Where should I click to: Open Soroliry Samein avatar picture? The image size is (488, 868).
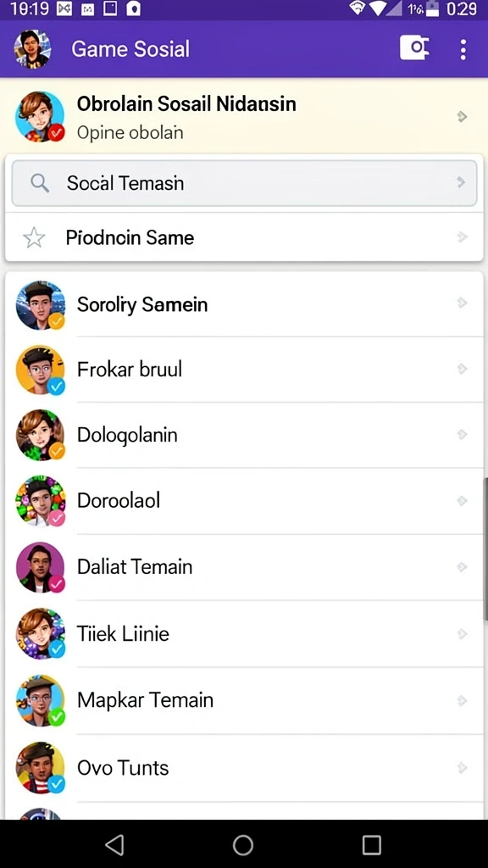click(41, 305)
